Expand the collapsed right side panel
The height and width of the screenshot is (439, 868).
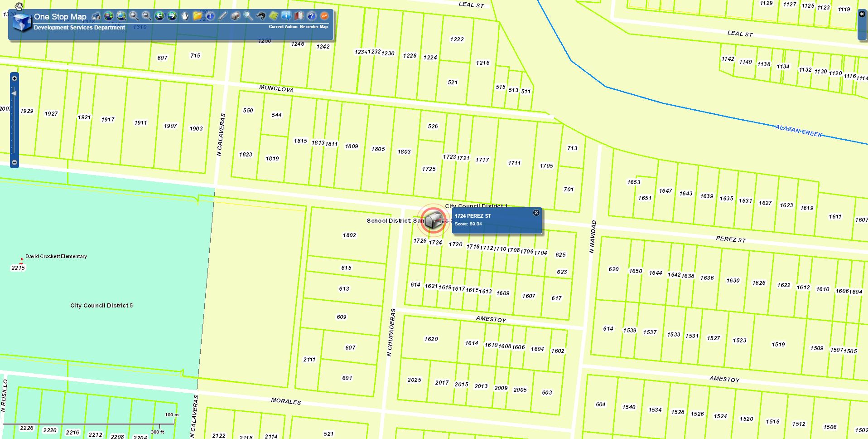coord(862,14)
